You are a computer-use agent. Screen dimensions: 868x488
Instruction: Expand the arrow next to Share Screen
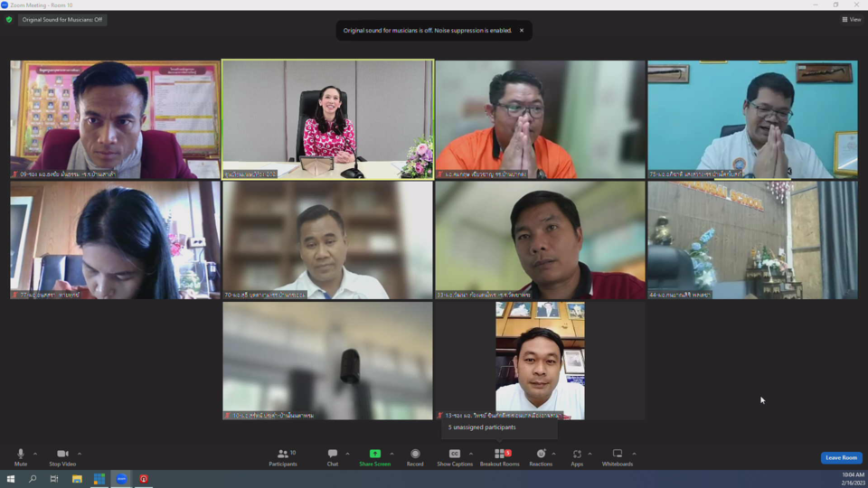392,454
